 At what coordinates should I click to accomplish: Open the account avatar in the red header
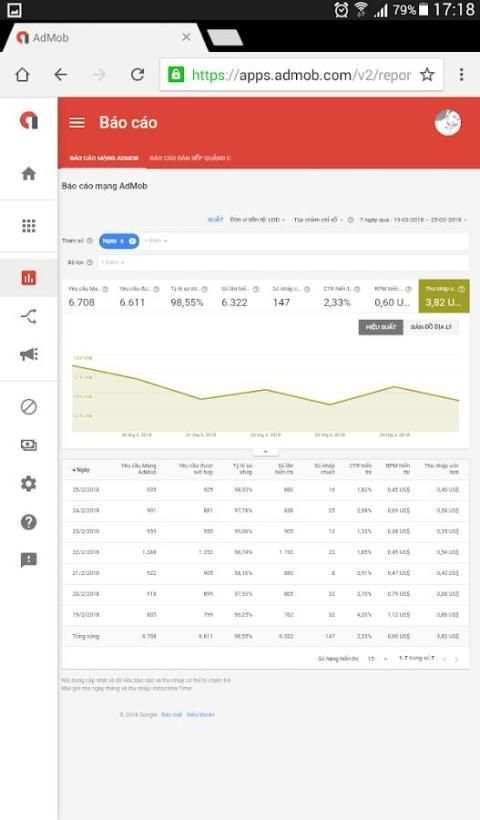coord(448,122)
